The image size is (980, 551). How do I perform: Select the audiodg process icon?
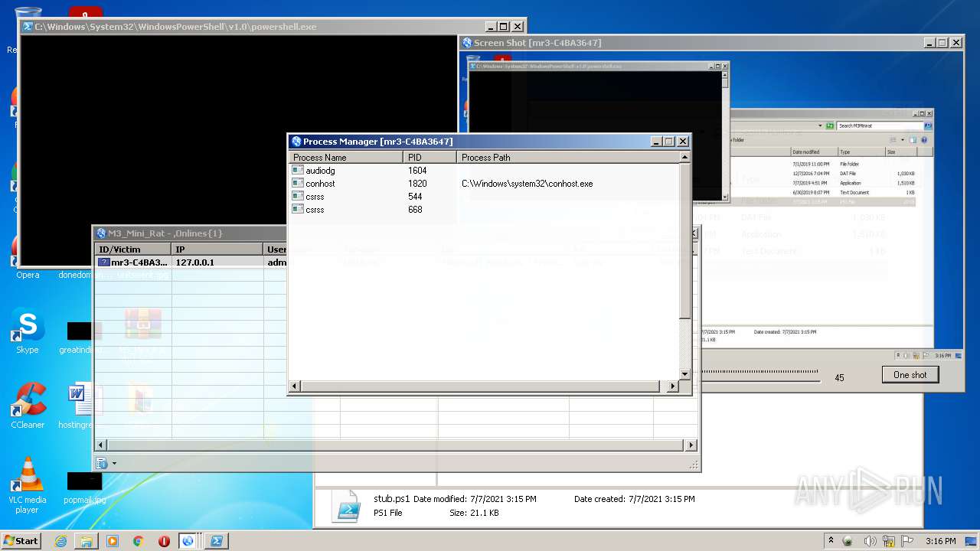[x=298, y=171]
